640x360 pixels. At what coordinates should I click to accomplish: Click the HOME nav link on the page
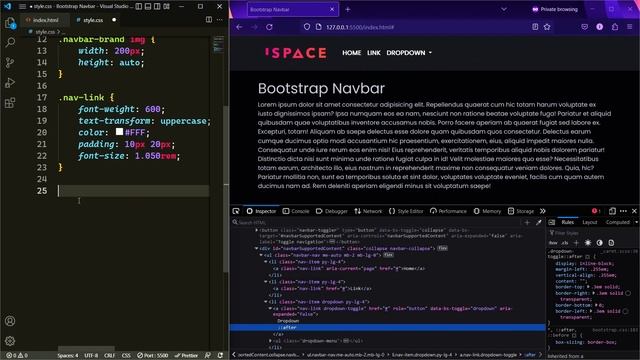351,53
